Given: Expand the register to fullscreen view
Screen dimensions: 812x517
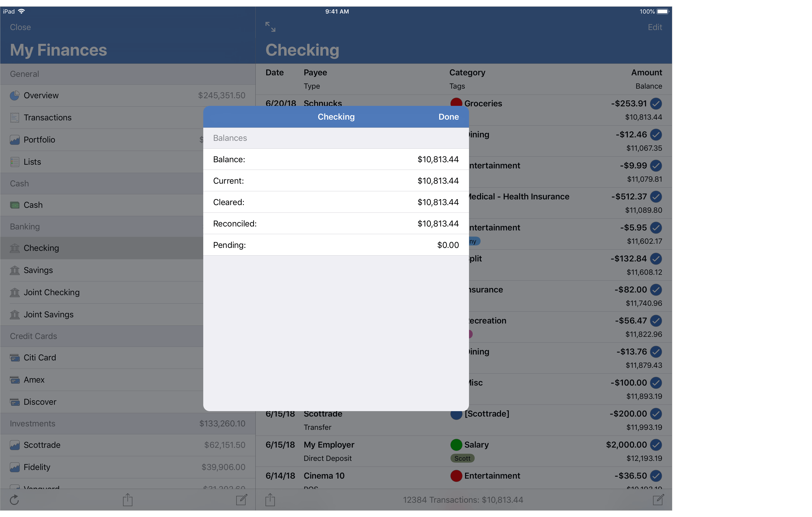Looking at the screenshot, I should tap(270, 27).
